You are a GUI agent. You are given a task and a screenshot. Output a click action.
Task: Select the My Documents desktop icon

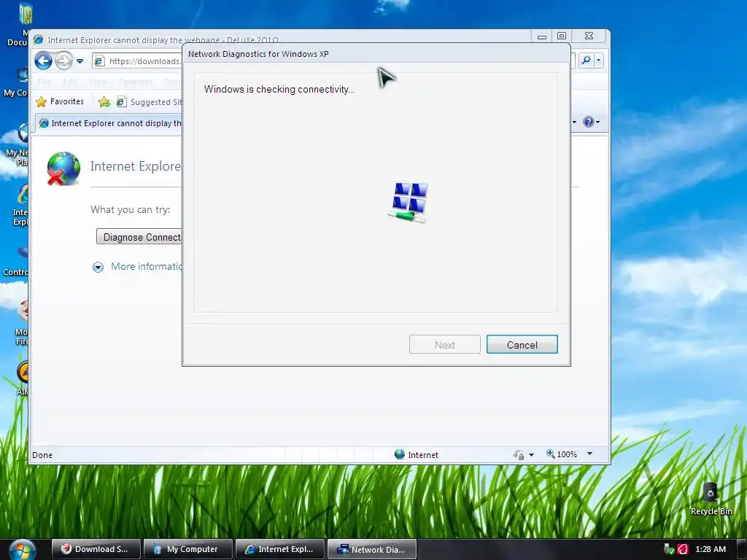(19, 25)
